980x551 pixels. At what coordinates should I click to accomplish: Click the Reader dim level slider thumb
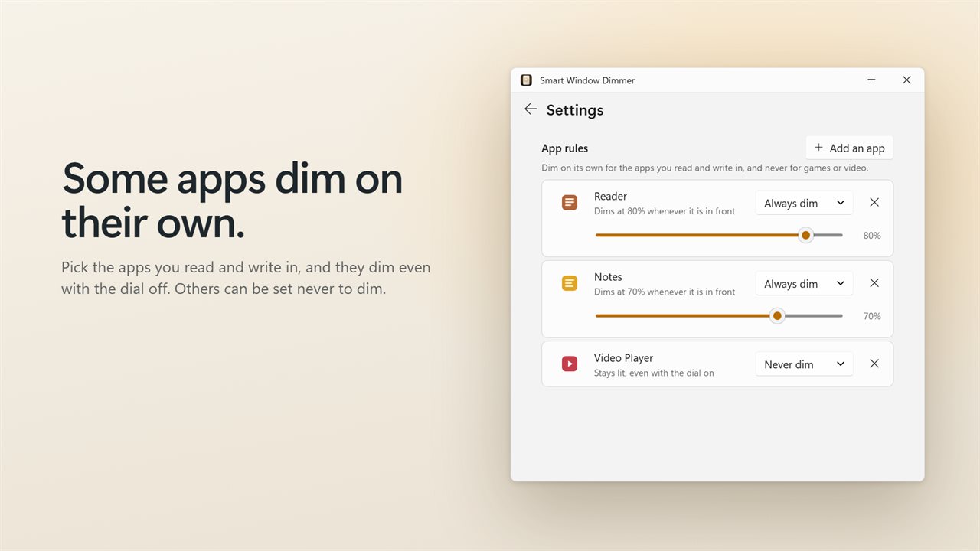click(805, 235)
